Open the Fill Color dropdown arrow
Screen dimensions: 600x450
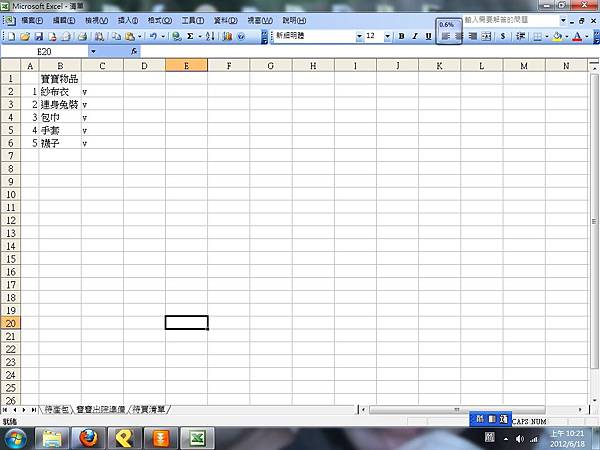567,36
